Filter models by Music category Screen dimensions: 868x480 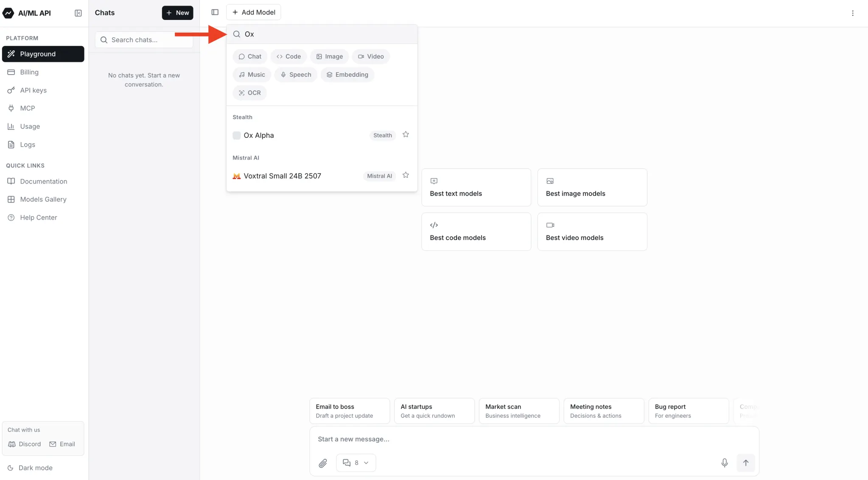[252, 75]
